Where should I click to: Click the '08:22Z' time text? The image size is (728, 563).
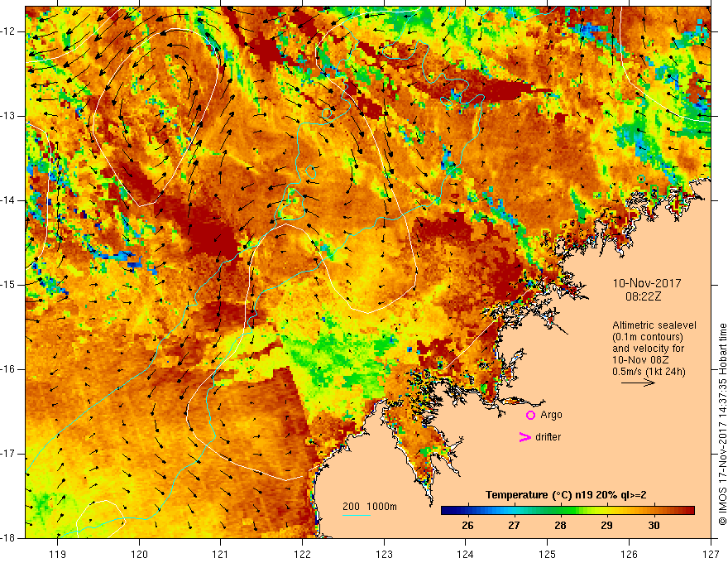point(643,296)
